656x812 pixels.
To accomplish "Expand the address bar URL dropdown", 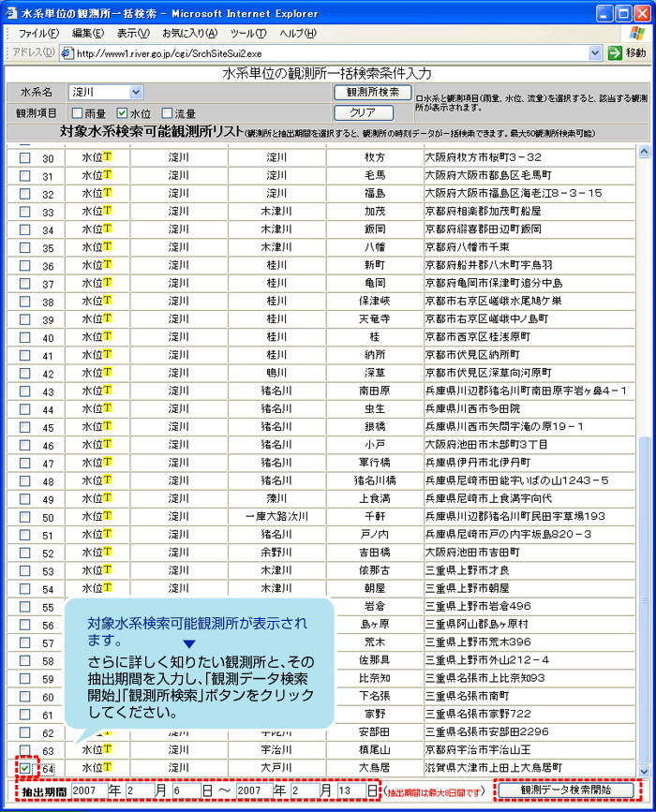I will (594, 53).
